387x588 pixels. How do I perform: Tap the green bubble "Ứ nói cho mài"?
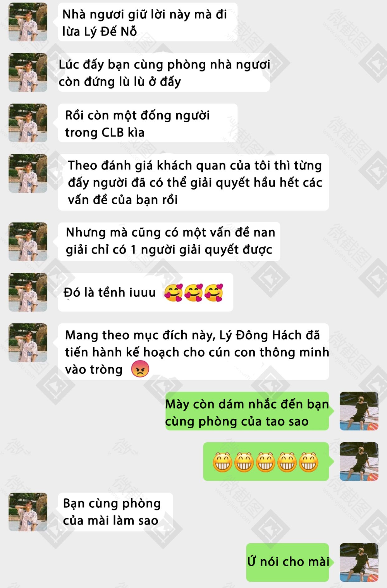(288, 562)
